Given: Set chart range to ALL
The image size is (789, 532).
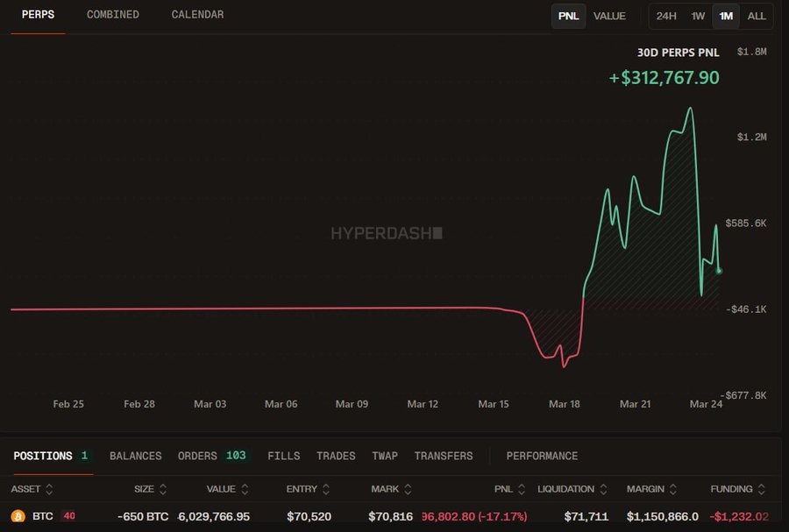Looking at the screenshot, I should click(757, 16).
